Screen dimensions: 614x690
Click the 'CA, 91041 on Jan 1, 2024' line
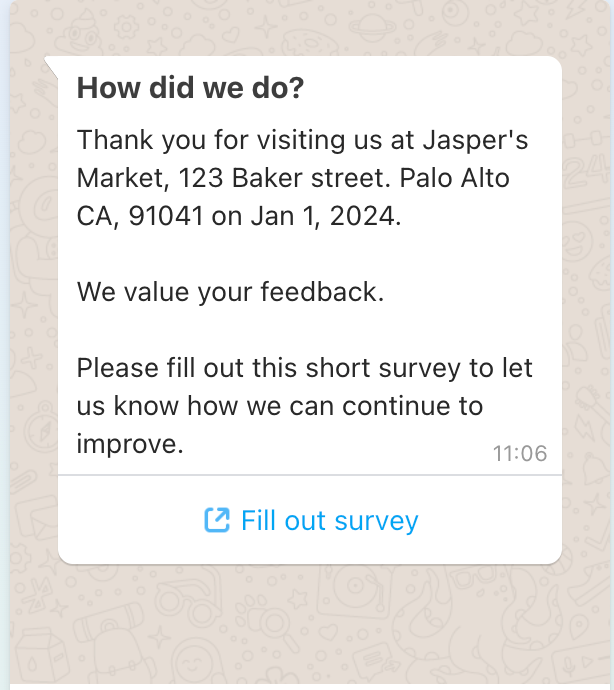(239, 216)
